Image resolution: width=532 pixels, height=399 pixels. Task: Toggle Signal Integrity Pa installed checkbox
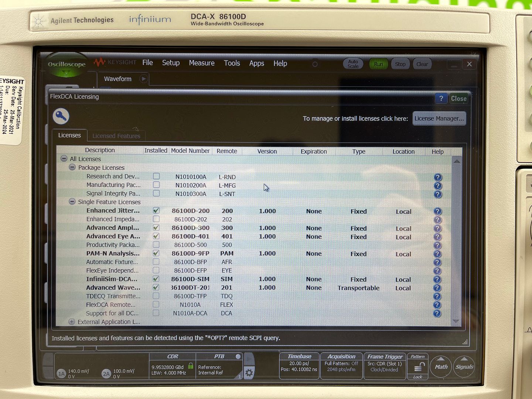pos(156,193)
